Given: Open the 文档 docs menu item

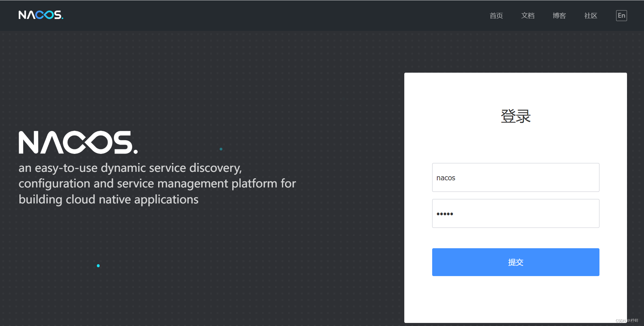Looking at the screenshot, I should (x=528, y=16).
